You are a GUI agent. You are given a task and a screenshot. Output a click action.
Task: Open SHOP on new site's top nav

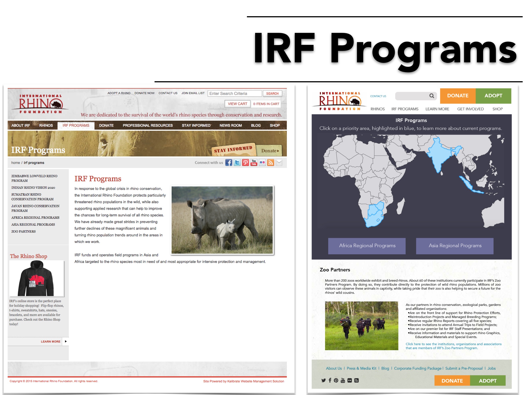pos(497,109)
